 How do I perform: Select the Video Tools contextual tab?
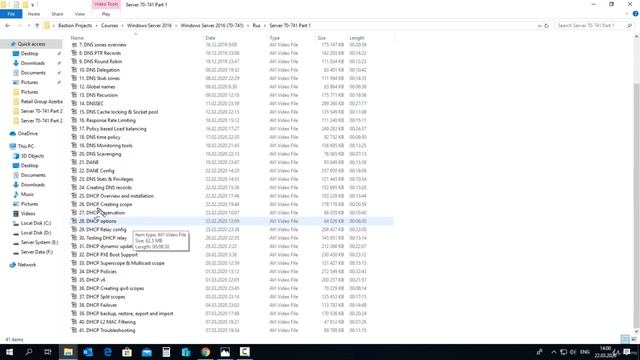point(106,4)
